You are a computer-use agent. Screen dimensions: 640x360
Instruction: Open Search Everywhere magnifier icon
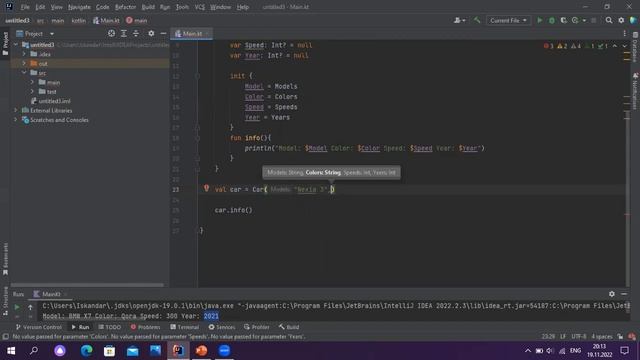click(x=609, y=20)
